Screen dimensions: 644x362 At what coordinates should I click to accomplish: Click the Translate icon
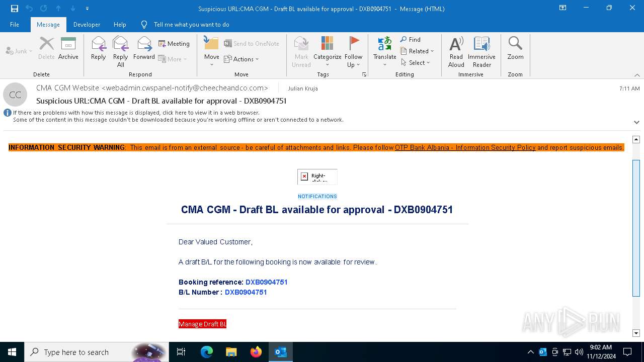(385, 52)
